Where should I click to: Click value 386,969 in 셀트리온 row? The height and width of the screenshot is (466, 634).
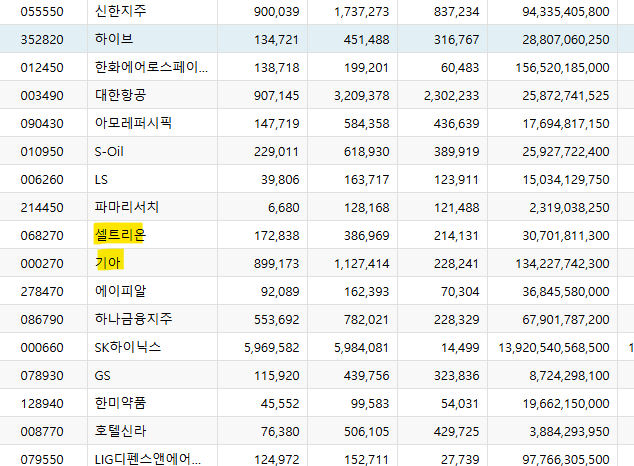point(367,236)
